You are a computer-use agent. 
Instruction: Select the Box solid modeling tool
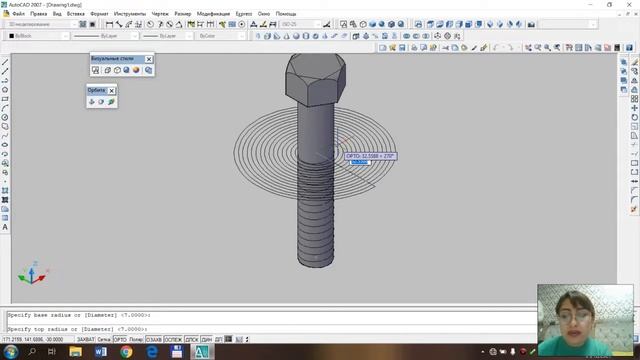267,36
